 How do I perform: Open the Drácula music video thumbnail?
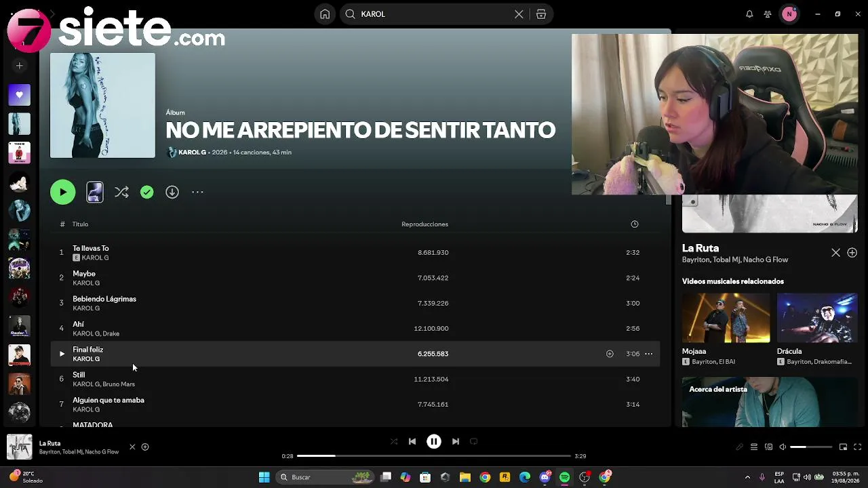pos(817,318)
